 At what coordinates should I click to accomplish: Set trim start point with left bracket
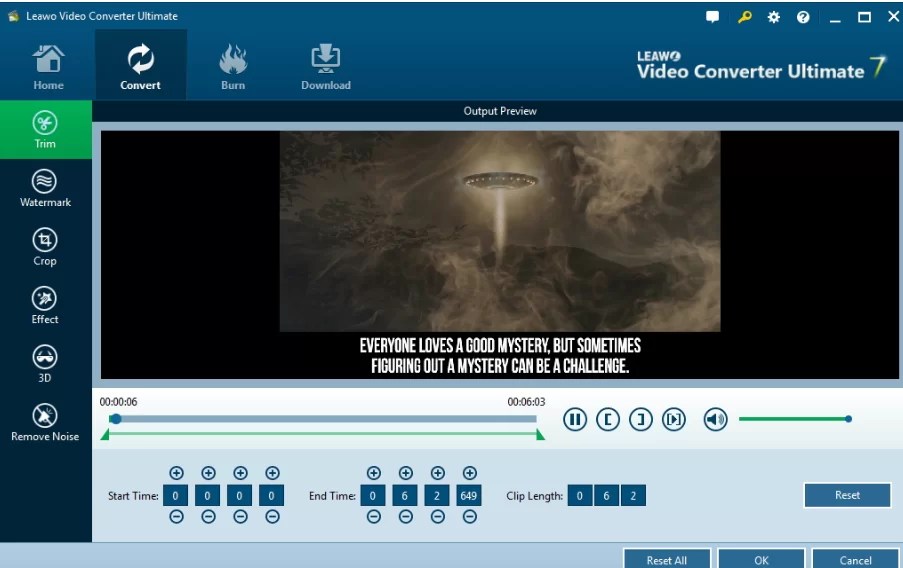pos(608,419)
